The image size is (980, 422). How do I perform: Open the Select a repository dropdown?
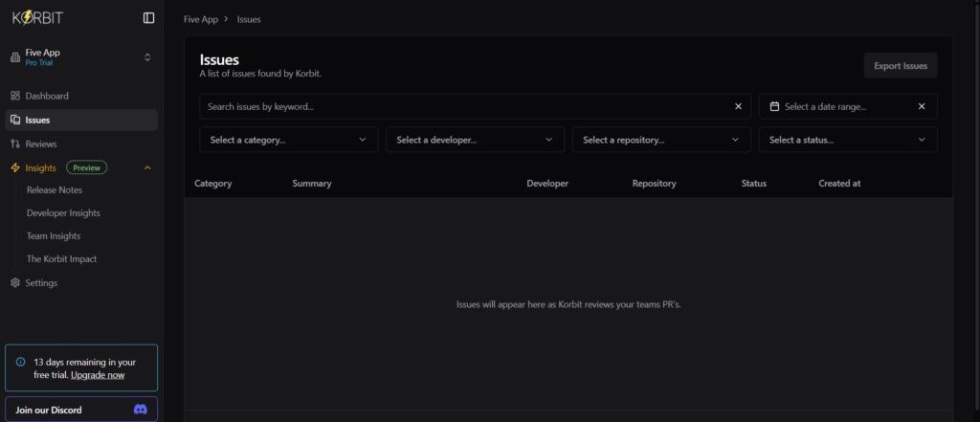click(x=661, y=140)
